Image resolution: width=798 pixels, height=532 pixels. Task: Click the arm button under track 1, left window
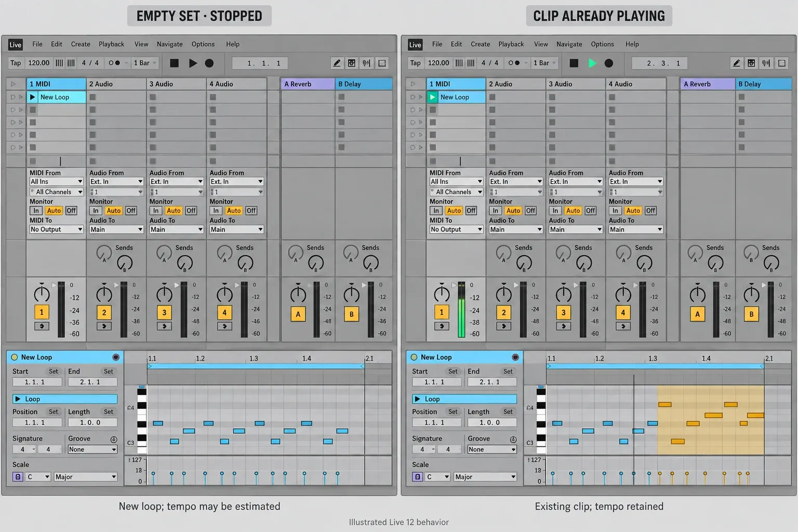pos(42,326)
